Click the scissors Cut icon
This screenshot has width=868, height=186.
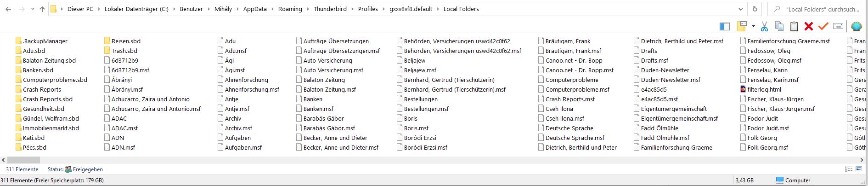point(764,27)
